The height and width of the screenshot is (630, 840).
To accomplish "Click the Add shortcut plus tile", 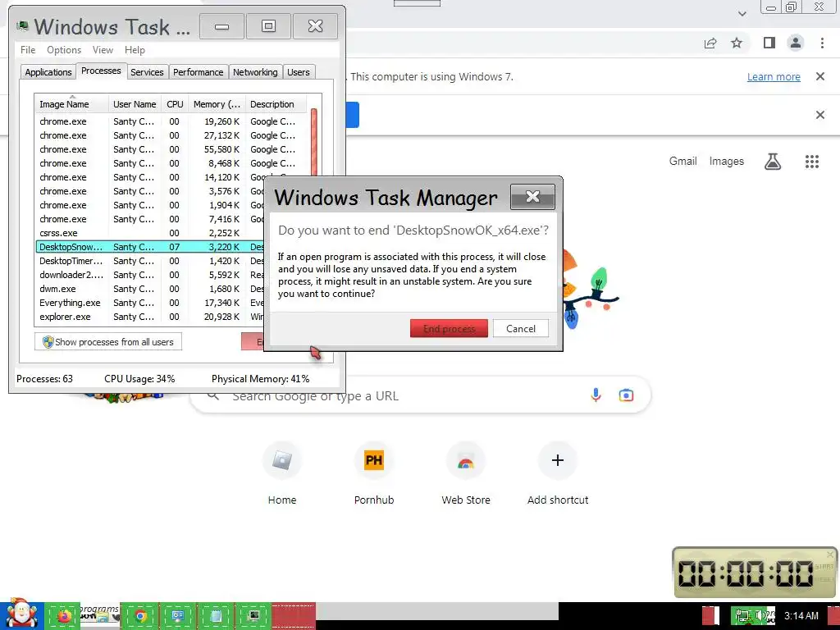I will coord(558,460).
